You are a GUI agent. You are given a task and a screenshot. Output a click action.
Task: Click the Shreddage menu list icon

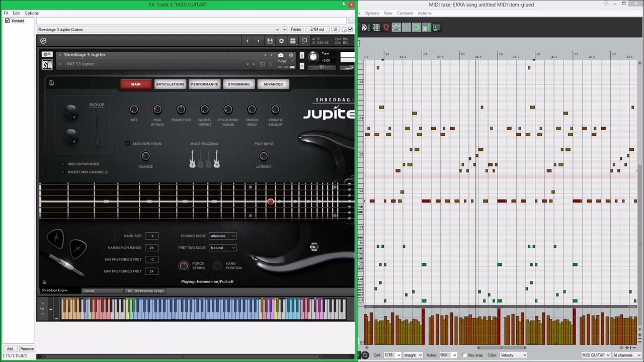tap(51, 83)
